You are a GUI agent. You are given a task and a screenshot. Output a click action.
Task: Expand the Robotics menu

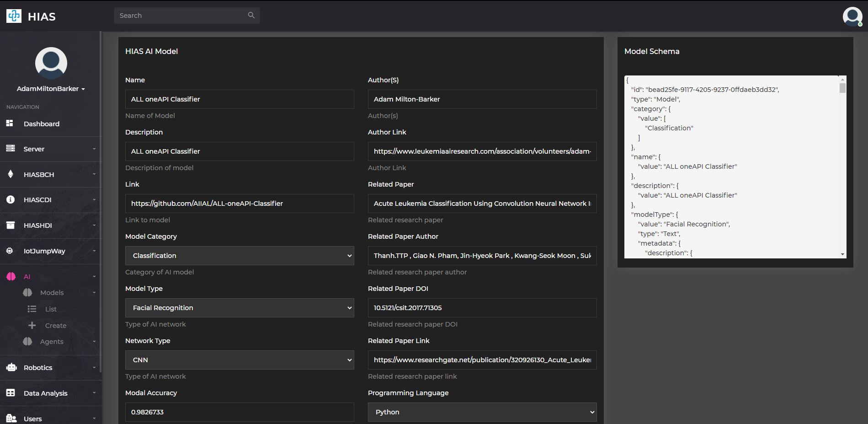click(94, 368)
